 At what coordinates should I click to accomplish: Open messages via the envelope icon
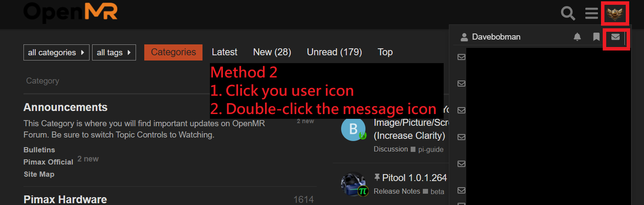(x=615, y=37)
